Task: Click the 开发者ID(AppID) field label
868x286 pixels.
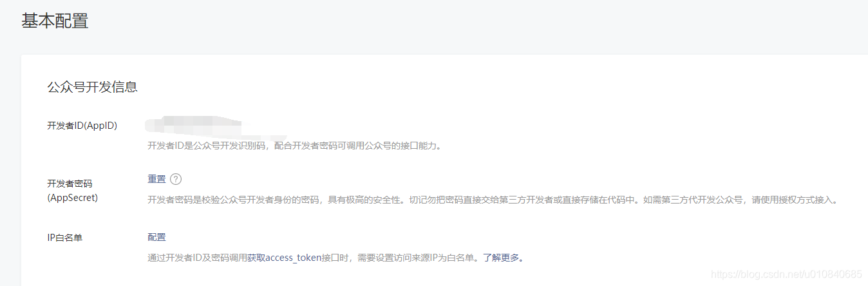Action: 82,126
